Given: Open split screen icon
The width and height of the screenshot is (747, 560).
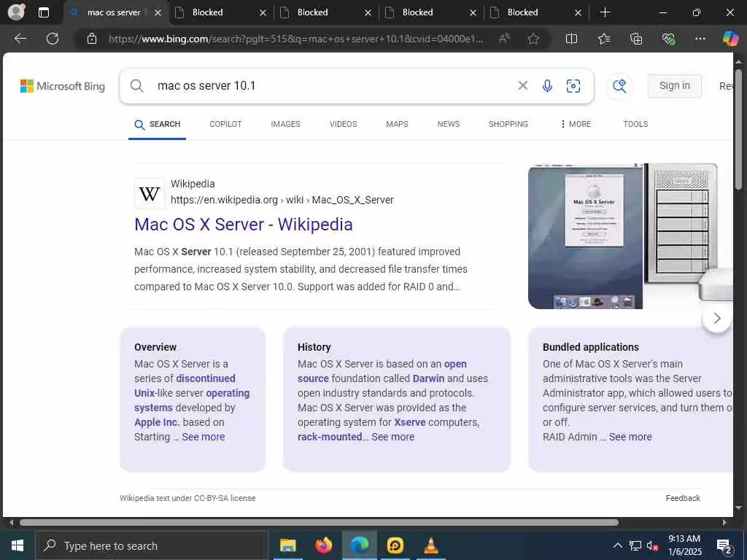Looking at the screenshot, I should pyautogui.click(x=571, y=39).
